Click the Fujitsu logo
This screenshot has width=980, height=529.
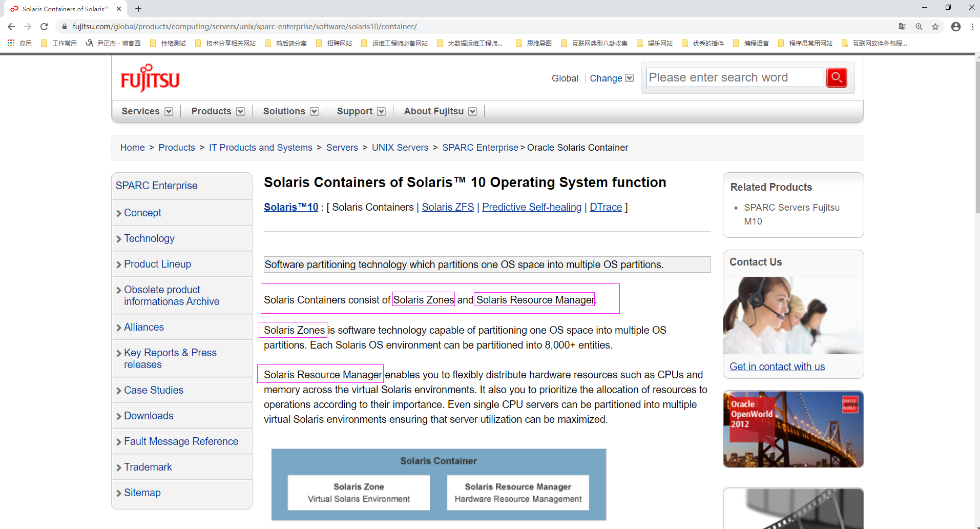point(150,78)
